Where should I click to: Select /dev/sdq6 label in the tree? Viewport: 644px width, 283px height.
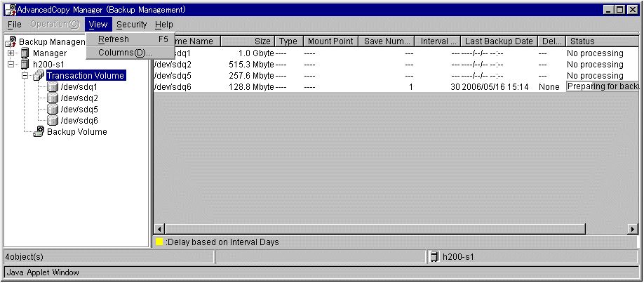point(79,120)
